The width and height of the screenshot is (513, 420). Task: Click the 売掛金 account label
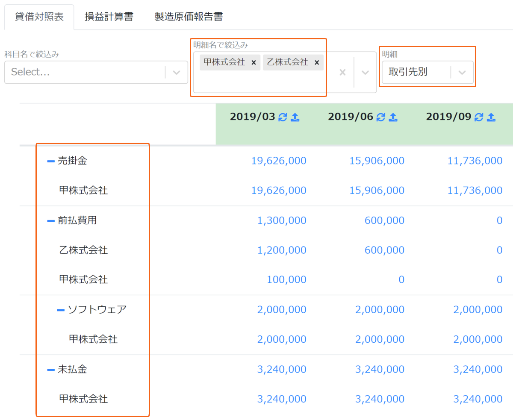pos(72,161)
